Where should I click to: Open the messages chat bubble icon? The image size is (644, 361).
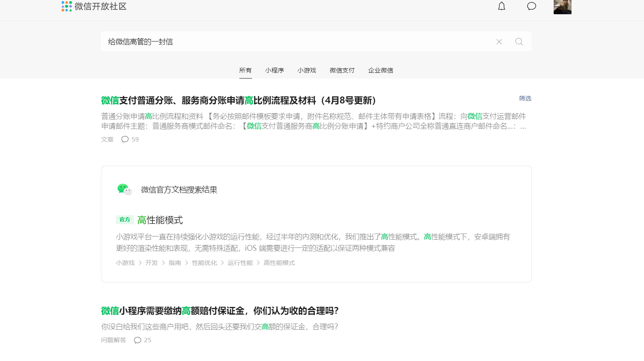pos(531,6)
